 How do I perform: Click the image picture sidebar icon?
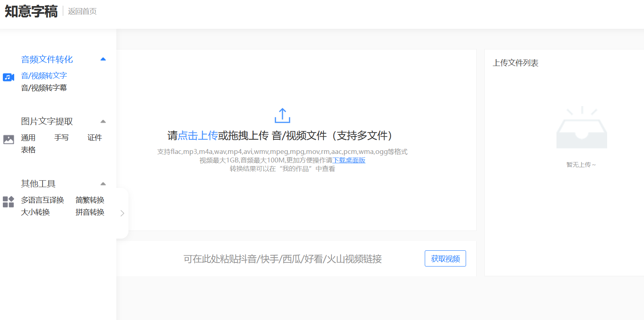click(x=9, y=140)
